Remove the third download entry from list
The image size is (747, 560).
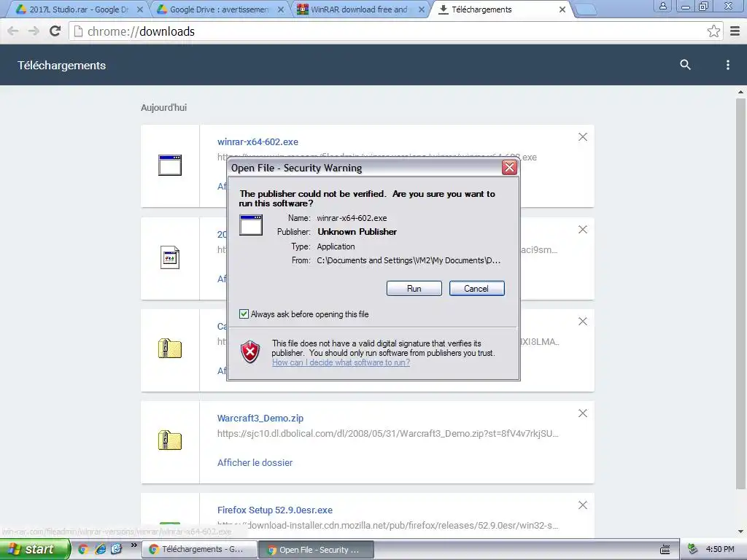[583, 322]
